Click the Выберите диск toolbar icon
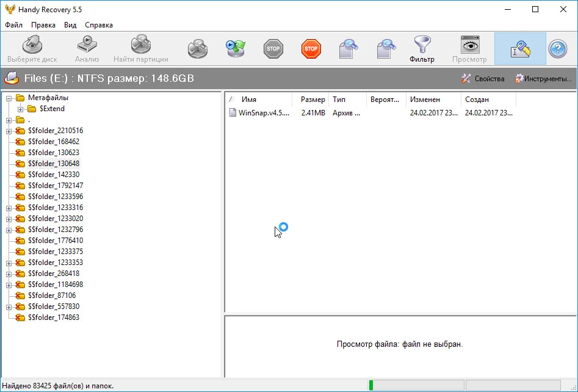Image resolution: width=578 pixels, height=392 pixels. coord(32,45)
